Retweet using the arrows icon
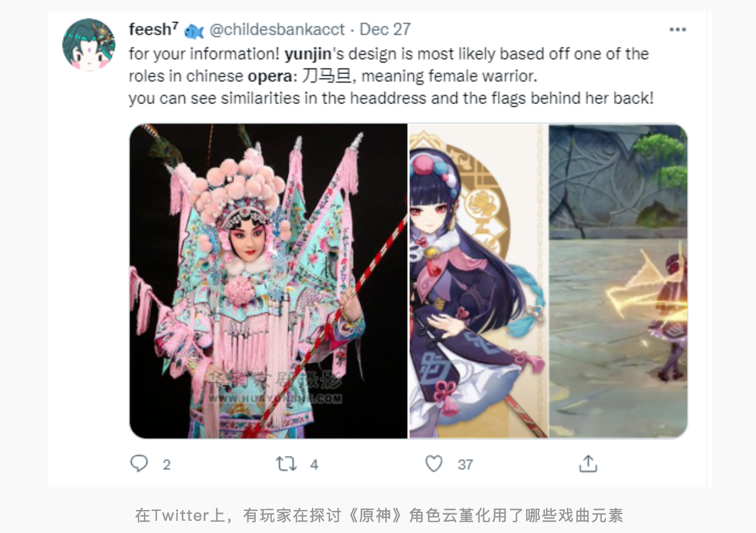This screenshot has width=756, height=533. tap(286, 464)
